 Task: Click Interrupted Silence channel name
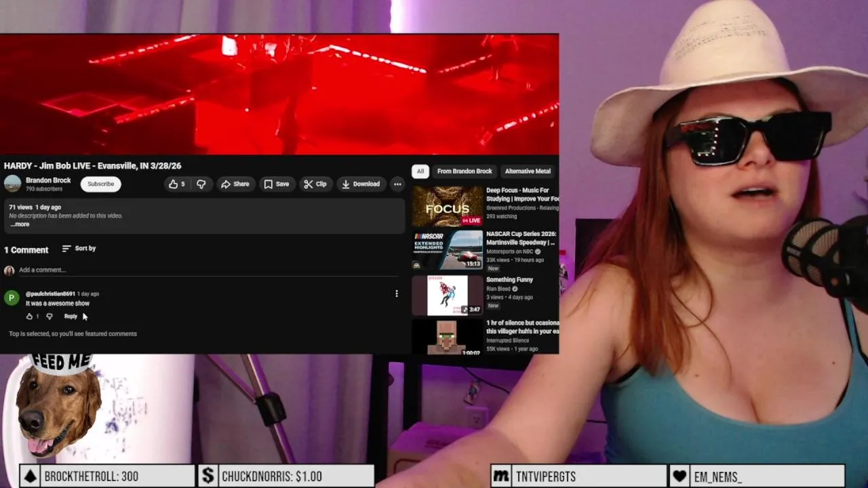507,340
